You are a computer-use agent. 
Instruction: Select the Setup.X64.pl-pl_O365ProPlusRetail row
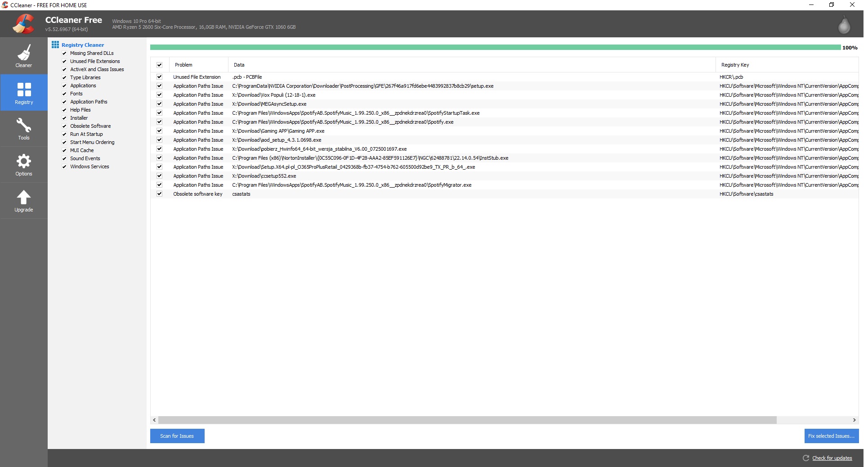pos(505,167)
